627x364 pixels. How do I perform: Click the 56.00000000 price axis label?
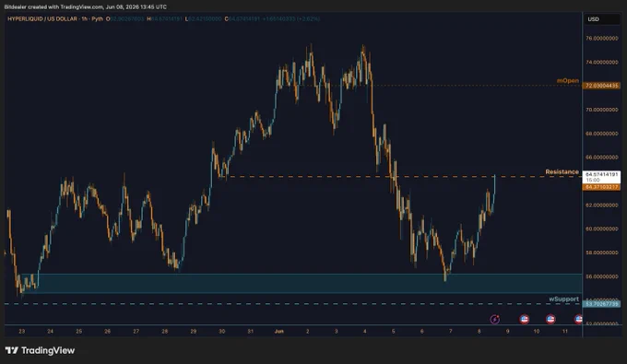(x=602, y=276)
